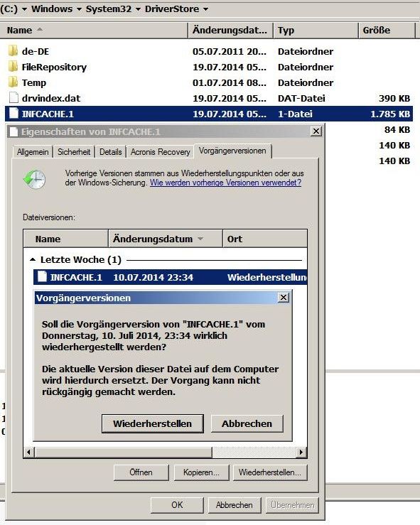Click the Kopieren... button
The image size is (420, 525).
[x=201, y=472]
